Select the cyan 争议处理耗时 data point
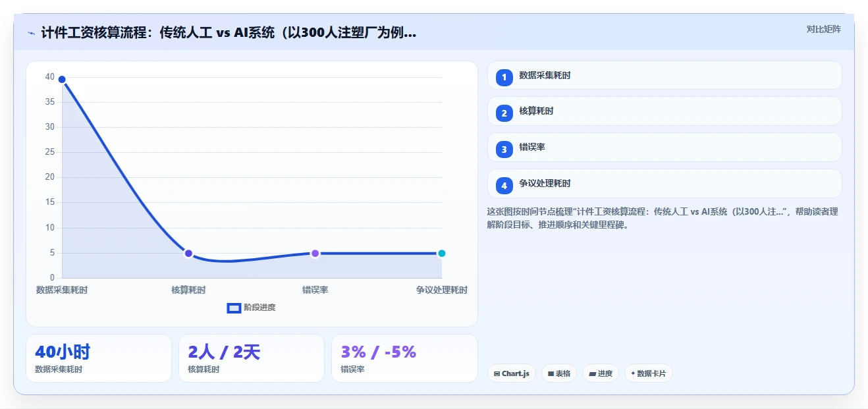This screenshot has height=409, width=868. 442,254
